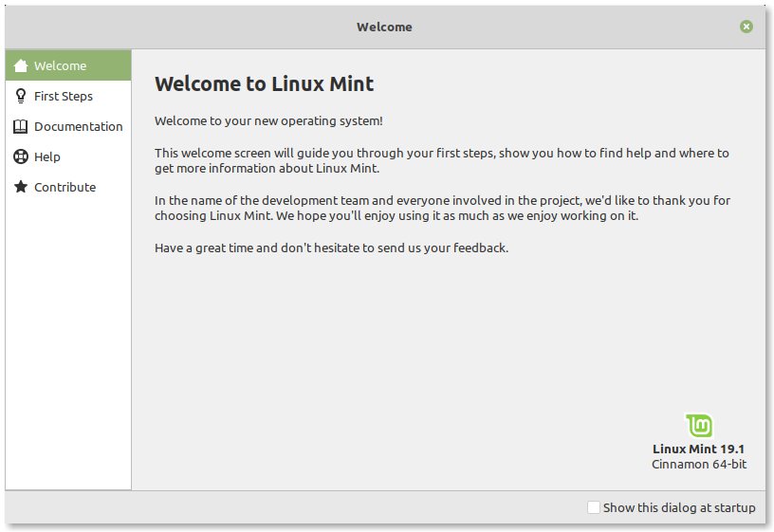Enable Show this dialog at startup checkbox
The height and width of the screenshot is (532, 774).
[594, 507]
